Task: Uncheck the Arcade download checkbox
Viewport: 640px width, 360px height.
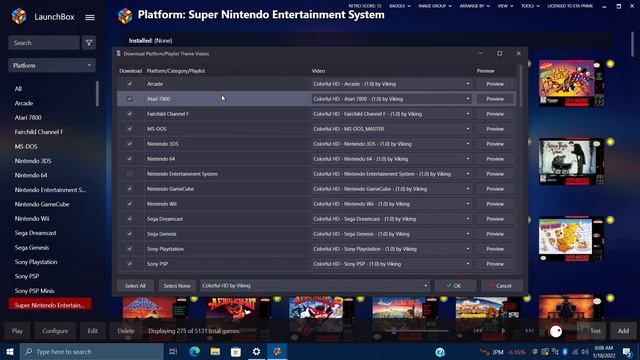Action: [130, 84]
